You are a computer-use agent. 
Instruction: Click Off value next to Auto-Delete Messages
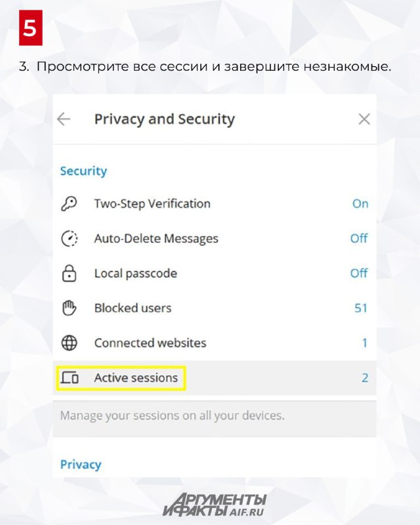(359, 238)
